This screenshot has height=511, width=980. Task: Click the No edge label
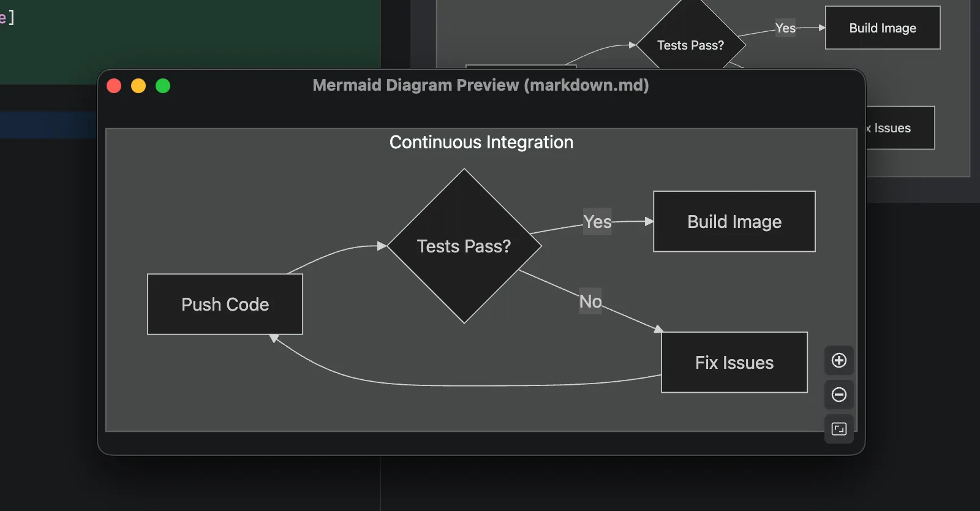pyautogui.click(x=590, y=301)
